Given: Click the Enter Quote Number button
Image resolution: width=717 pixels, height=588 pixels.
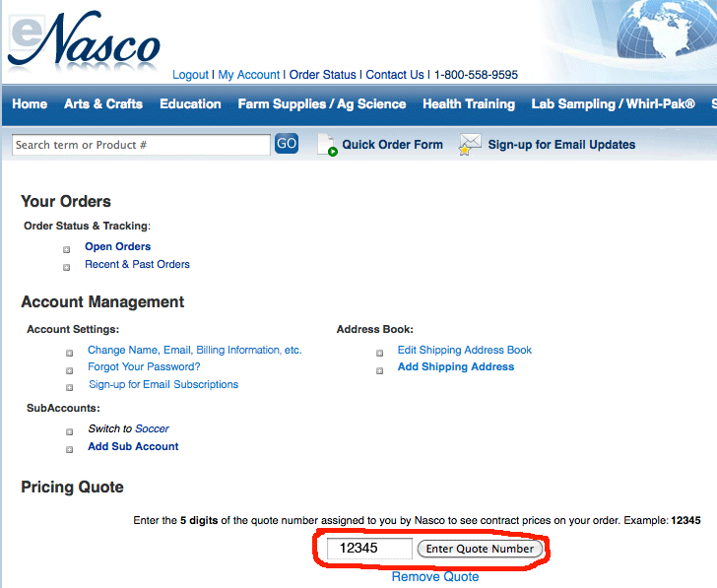Looking at the screenshot, I should pos(480,549).
